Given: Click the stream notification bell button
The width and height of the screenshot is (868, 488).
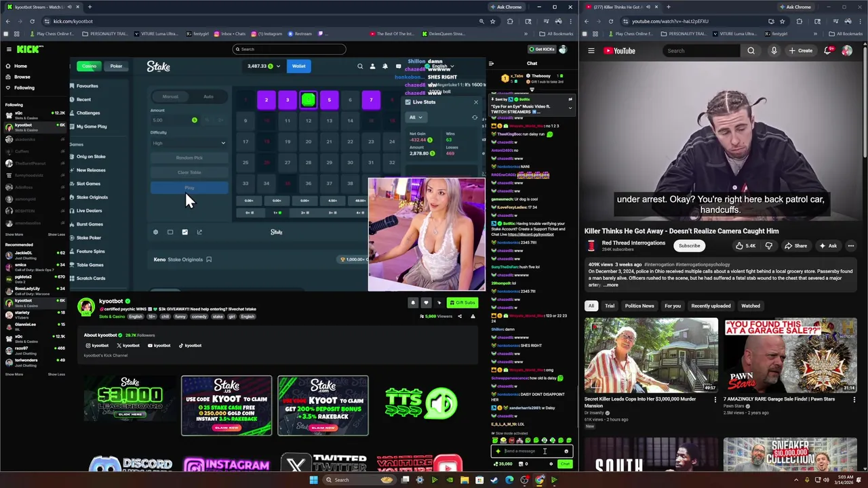Looking at the screenshot, I should coord(413,303).
